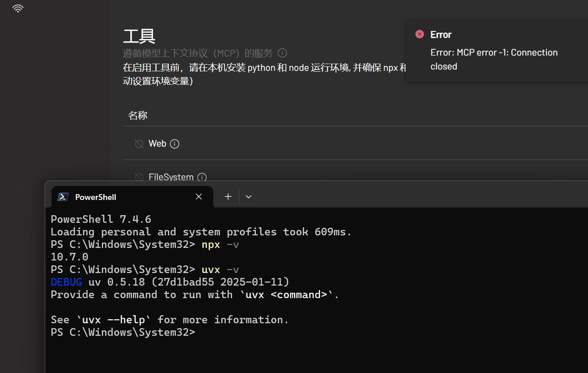Click the 名称 column header

click(138, 116)
